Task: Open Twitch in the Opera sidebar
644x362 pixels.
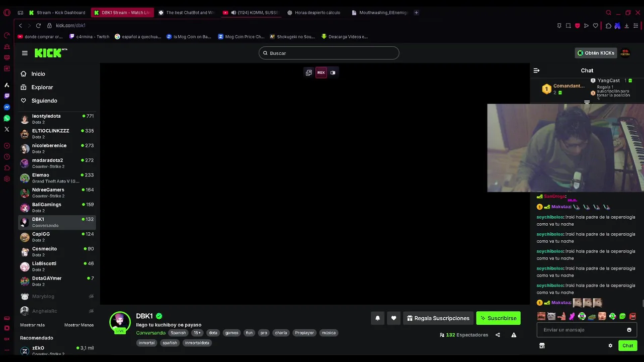Action: [x=7, y=96]
